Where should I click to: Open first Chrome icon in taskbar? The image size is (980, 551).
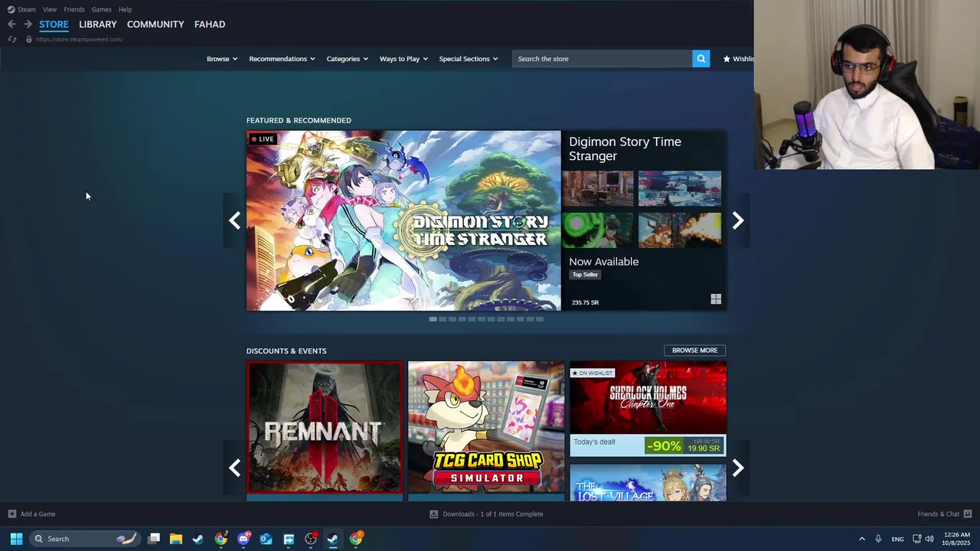pos(220,539)
